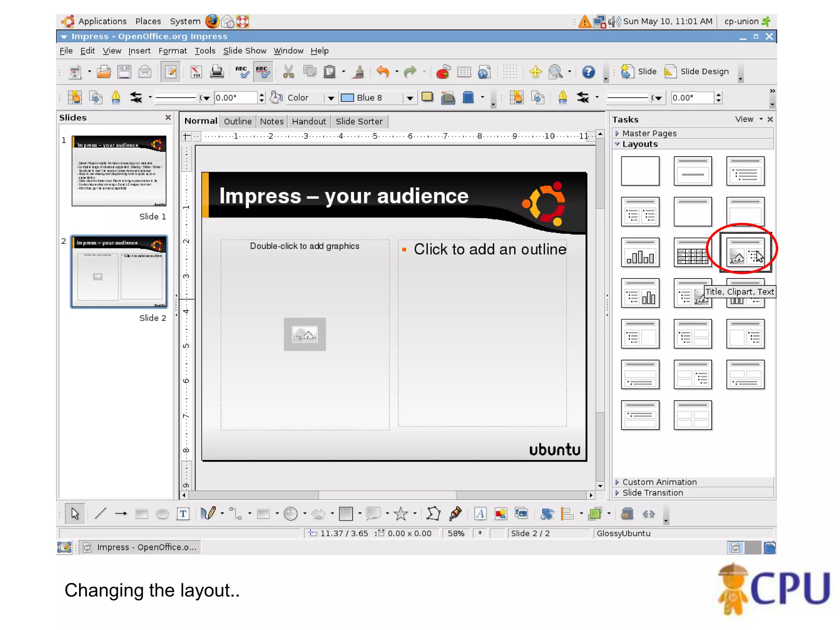The width and height of the screenshot is (840, 630).
Task: Select the Text tool
Action: coord(183,514)
